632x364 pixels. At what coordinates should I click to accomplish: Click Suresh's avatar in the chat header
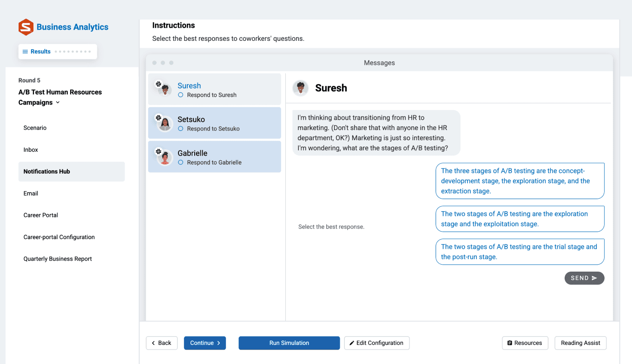pos(301,88)
